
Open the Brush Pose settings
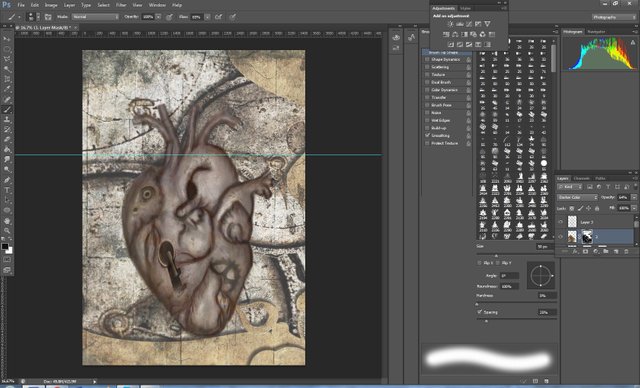(442, 105)
